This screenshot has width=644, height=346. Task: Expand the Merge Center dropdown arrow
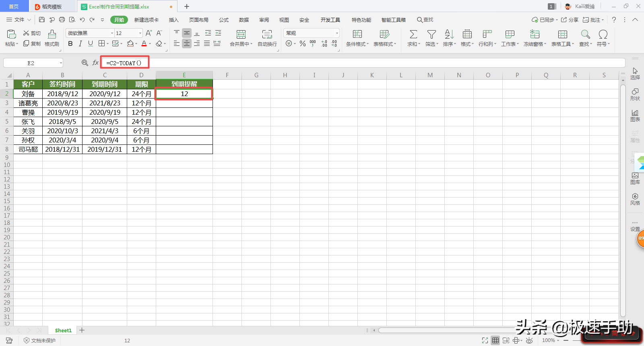tap(251, 44)
